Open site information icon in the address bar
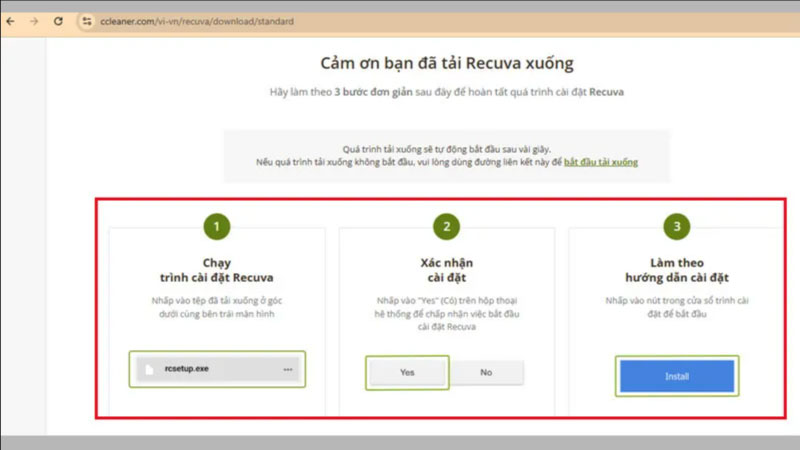The width and height of the screenshot is (800, 450). point(87,21)
